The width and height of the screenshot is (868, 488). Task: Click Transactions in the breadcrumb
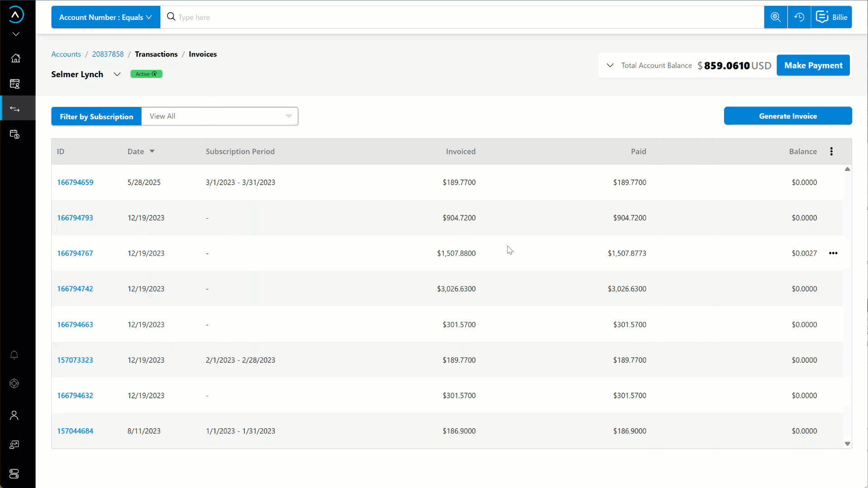156,54
